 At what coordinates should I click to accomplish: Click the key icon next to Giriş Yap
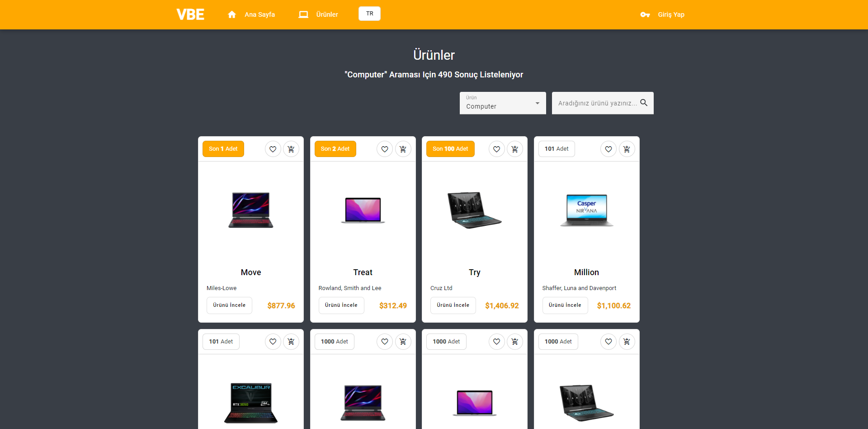(645, 14)
